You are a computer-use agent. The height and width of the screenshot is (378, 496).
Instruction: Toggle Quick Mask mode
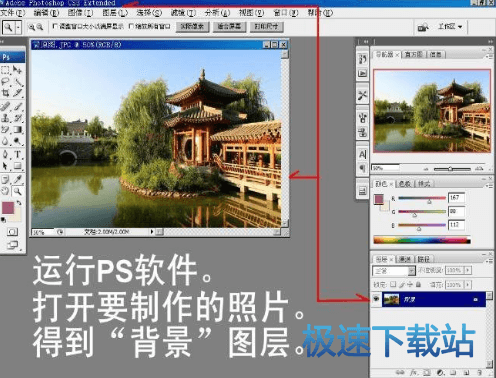click(x=12, y=232)
